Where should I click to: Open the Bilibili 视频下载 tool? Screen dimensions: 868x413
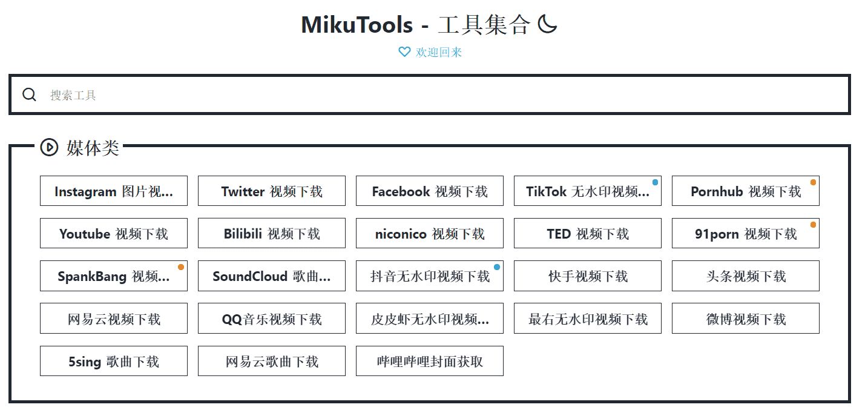coord(272,234)
